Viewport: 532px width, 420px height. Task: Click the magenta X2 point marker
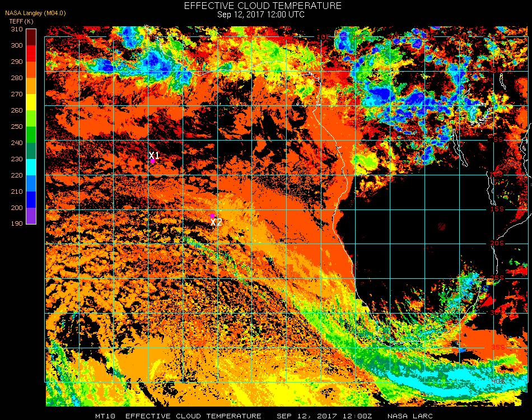point(212,216)
